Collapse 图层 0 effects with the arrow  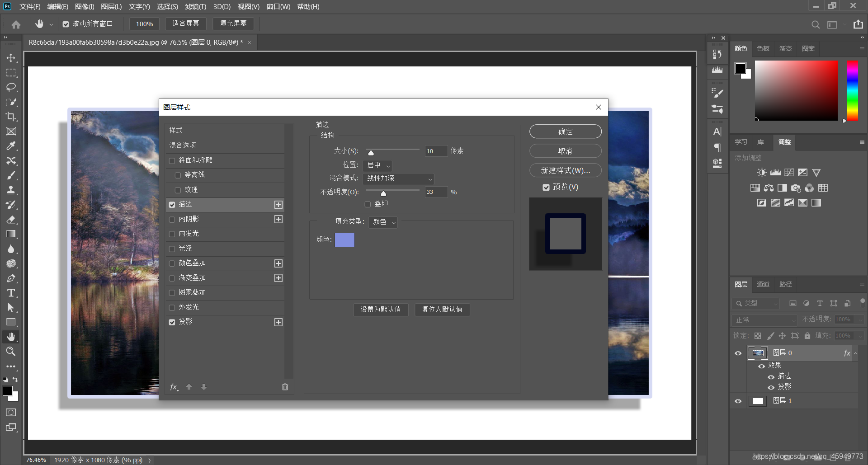(x=855, y=353)
